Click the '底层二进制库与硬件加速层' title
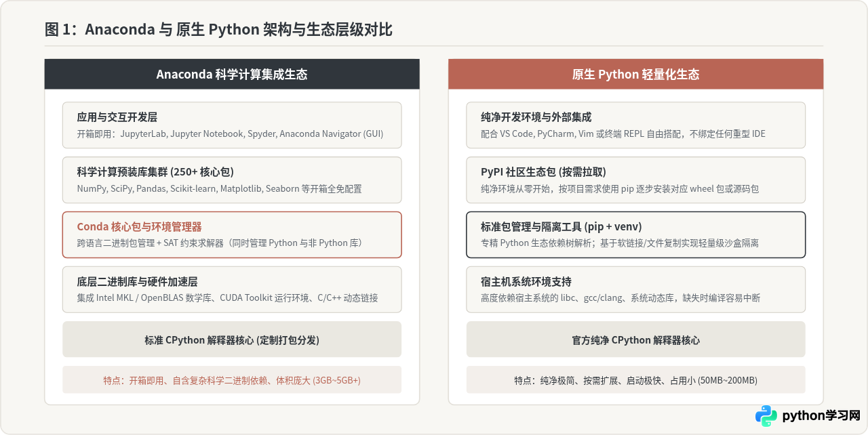The width and height of the screenshot is (868, 435). (138, 282)
